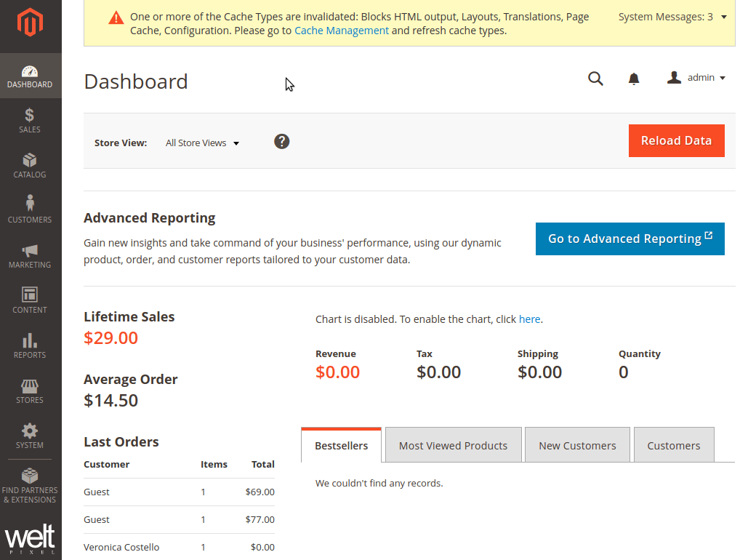Click the Marketing megaphone icon

click(30, 256)
